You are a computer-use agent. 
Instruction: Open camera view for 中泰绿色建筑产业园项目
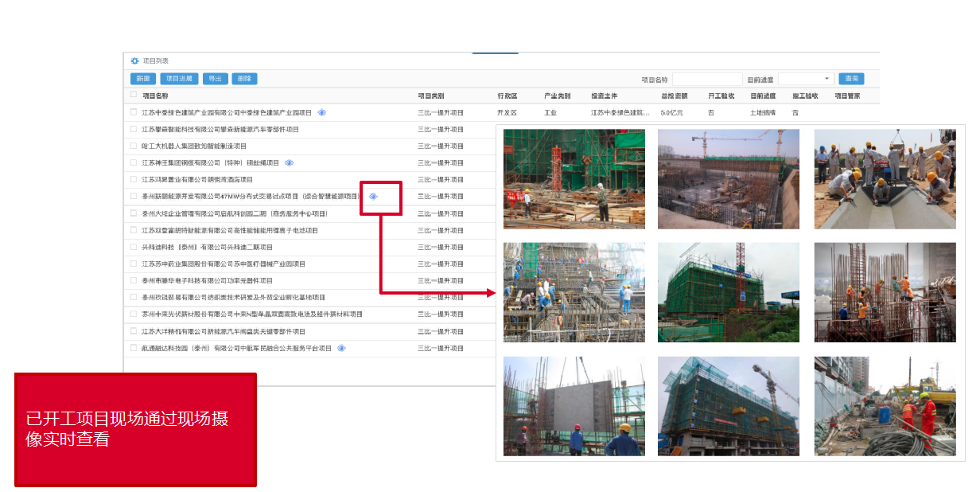pos(321,113)
